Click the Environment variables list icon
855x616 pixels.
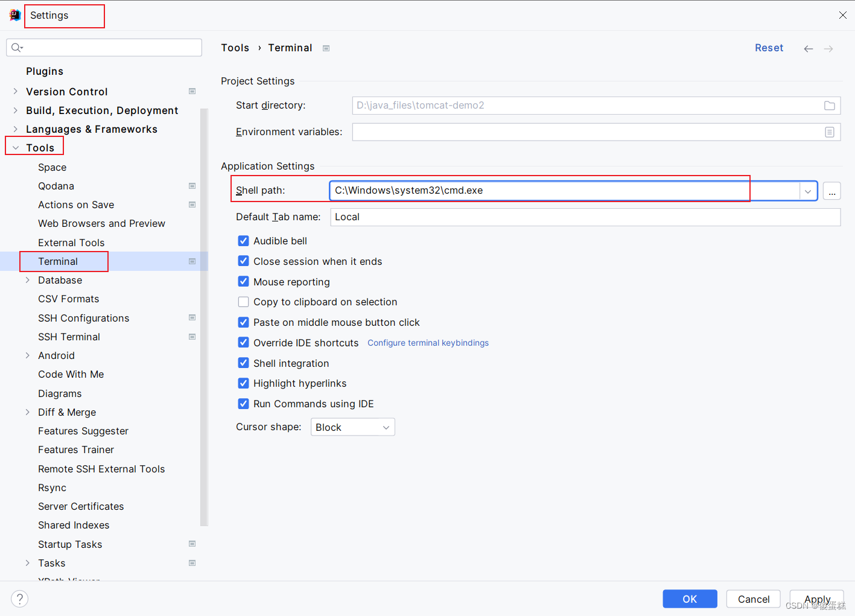click(830, 132)
